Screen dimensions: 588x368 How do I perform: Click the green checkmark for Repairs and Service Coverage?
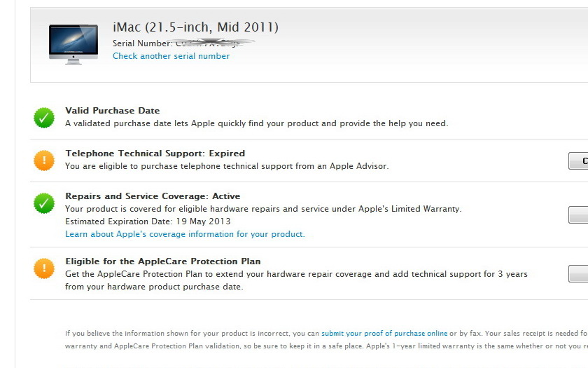44,203
